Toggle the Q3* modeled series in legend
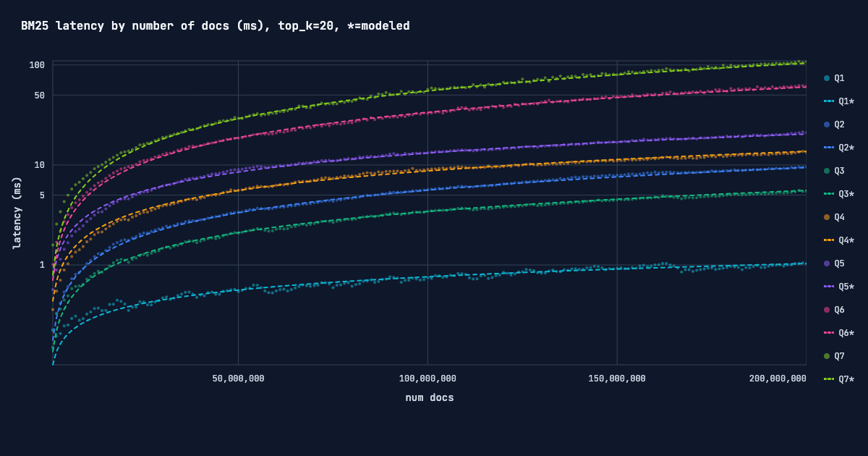This screenshot has width=868, height=456. point(839,194)
